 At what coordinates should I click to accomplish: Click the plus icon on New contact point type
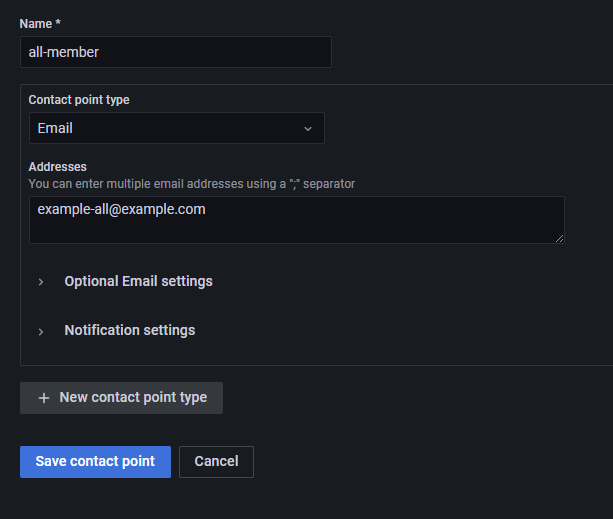(x=44, y=398)
